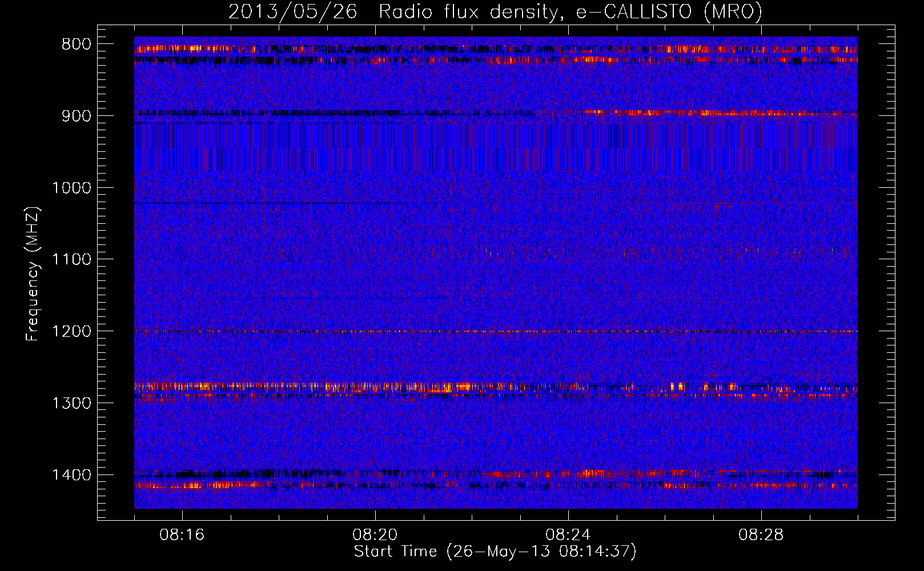This screenshot has height=571, width=924.
Task: Click the 08:24 time axis label
Action: [x=568, y=535]
